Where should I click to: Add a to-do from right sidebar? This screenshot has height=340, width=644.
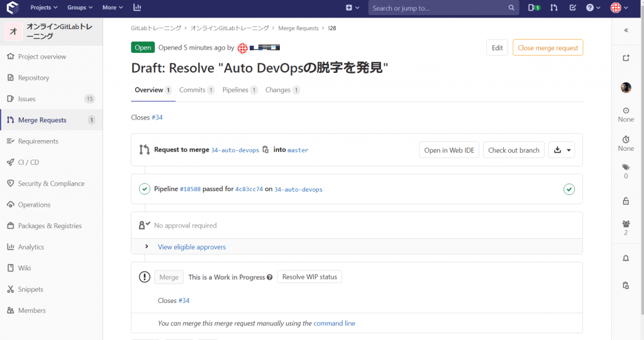(x=626, y=58)
